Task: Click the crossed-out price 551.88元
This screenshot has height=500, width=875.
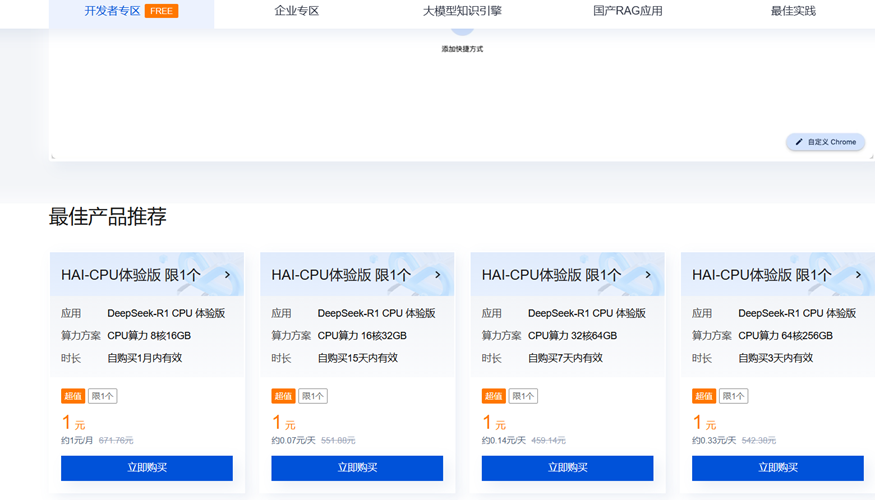Action: click(338, 440)
